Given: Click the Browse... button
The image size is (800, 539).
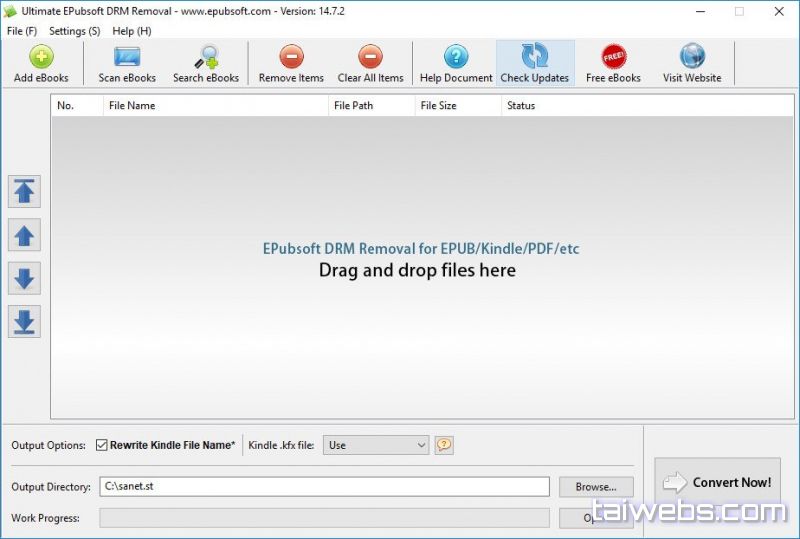Looking at the screenshot, I should click(x=596, y=487).
